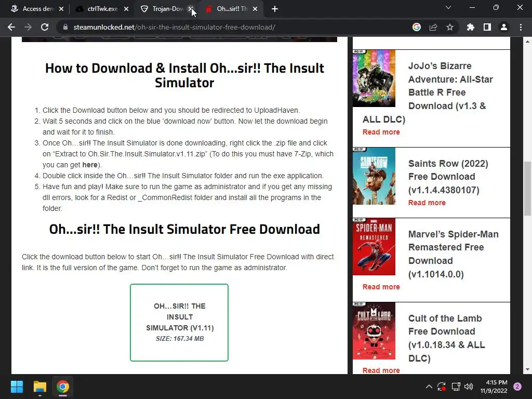This screenshot has width=532, height=399.
Task: Open a new tab with the plus button
Action: (x=275, y=9)
